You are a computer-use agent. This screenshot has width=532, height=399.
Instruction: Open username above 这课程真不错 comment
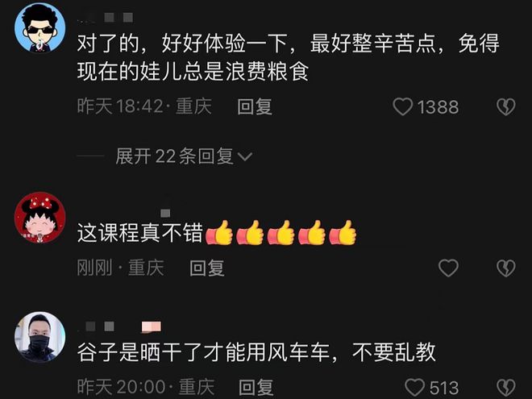pos(165,213)
